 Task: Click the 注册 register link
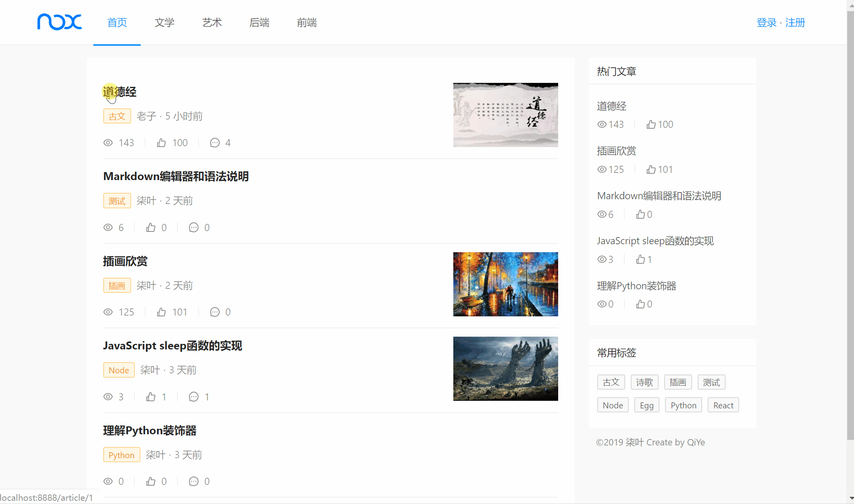click(x=795, y=23)
